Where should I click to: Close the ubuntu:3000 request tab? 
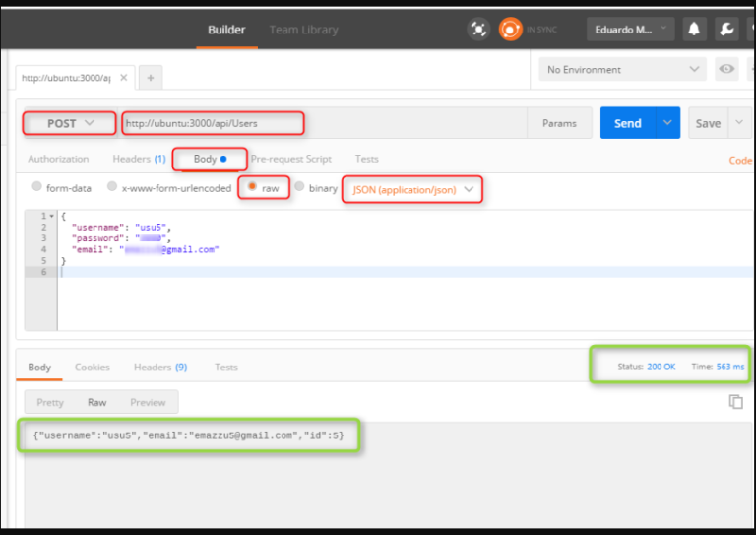(124, 78)
